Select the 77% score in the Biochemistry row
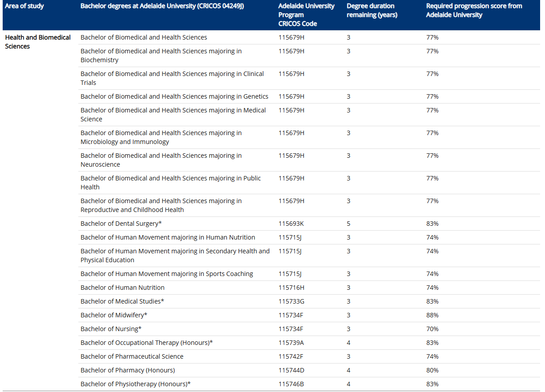545x392 pixels. pyautogui.click(x=432, y=51)
